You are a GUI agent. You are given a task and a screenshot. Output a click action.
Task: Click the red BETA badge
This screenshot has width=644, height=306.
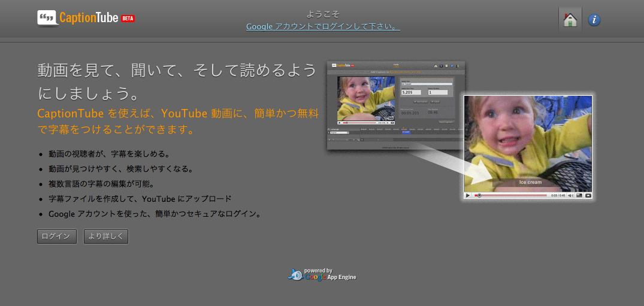pyautogui.click(x=128, y=19)
